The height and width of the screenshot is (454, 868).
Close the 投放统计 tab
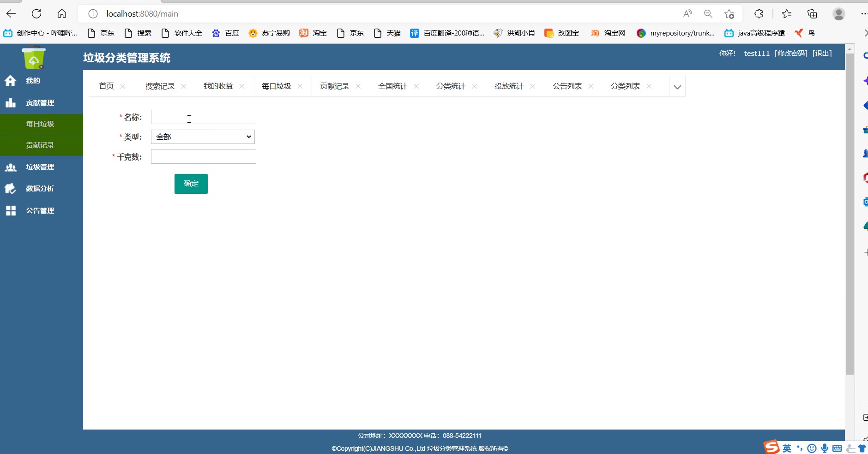tap(532, 86)
